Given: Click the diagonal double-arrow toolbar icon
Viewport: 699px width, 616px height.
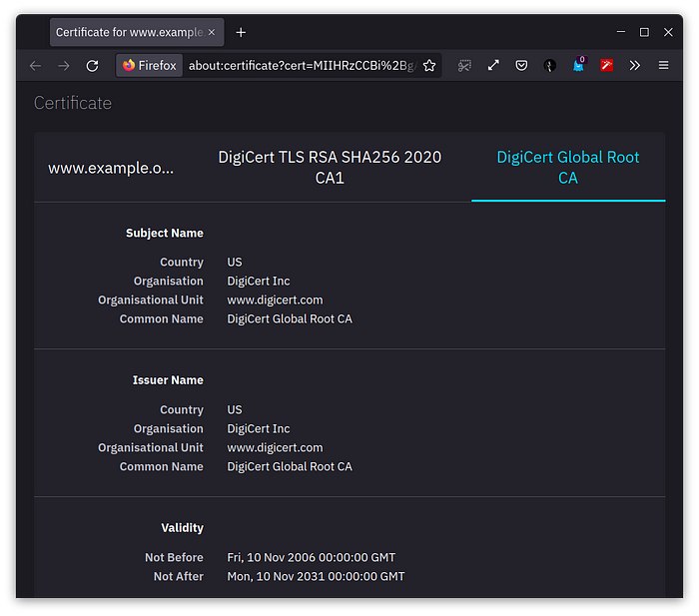Looking at the screenshot, I should click(x=493, y=66).
